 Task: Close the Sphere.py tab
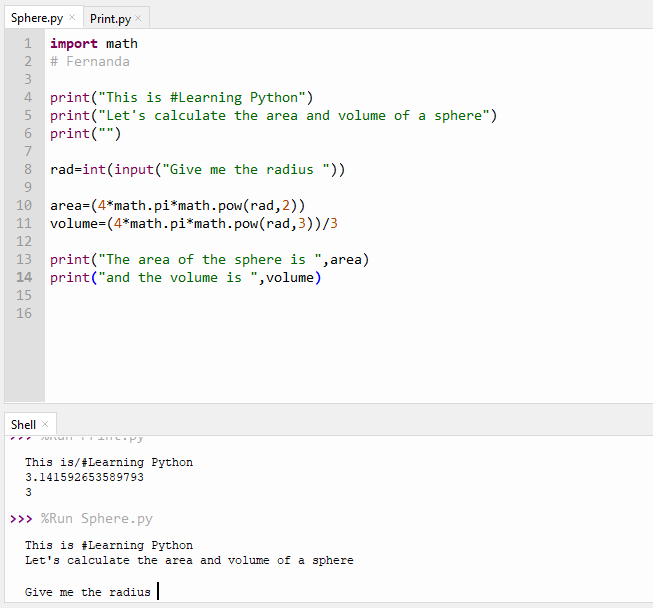pyautogui.click(x=72, y=18)
